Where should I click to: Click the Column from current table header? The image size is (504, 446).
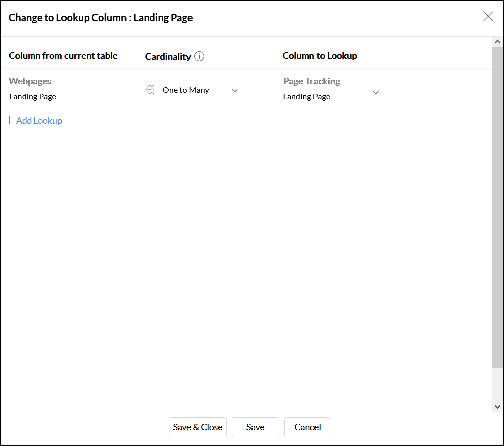(63, 56)
